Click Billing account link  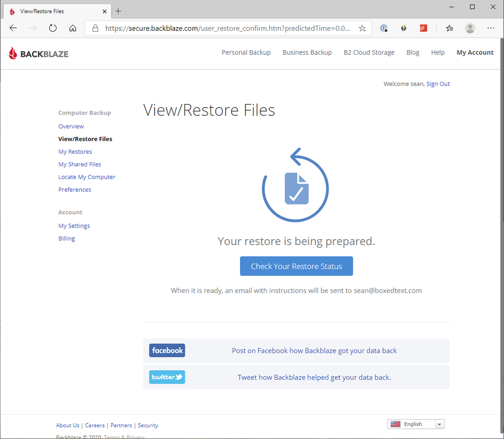pyautogui.click(x=66, y=238)
